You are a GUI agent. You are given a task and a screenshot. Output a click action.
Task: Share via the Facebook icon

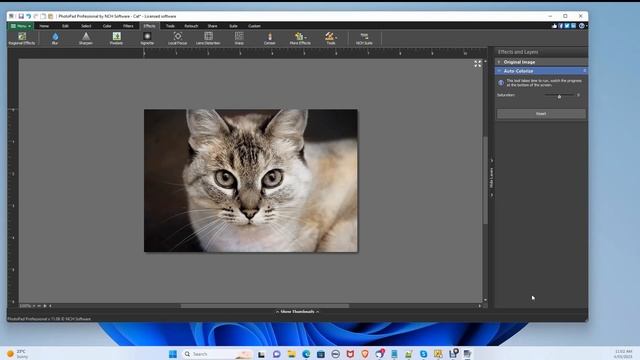click(x=561, y=26)
